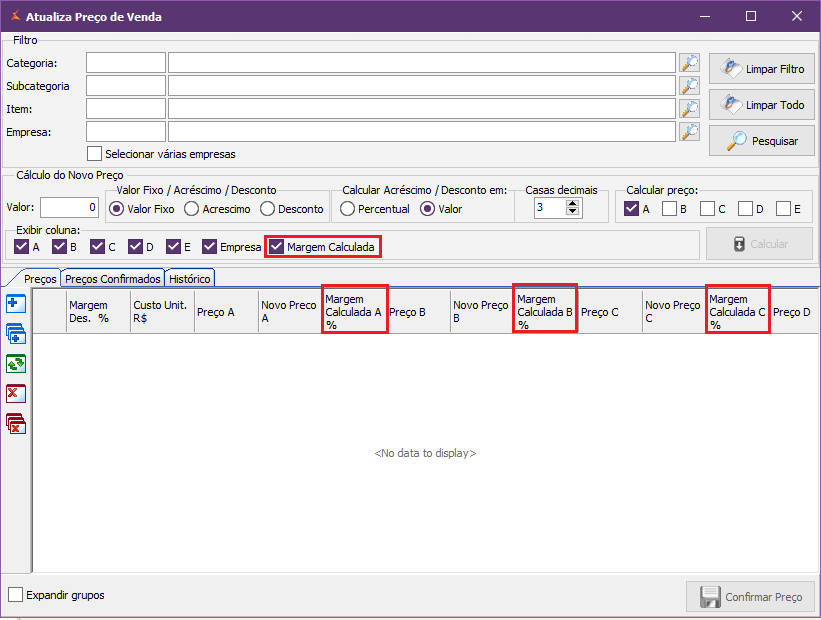Toggle Exibir coluna Empresa checkbox
821x620 pixels.
tap(209, 247)
